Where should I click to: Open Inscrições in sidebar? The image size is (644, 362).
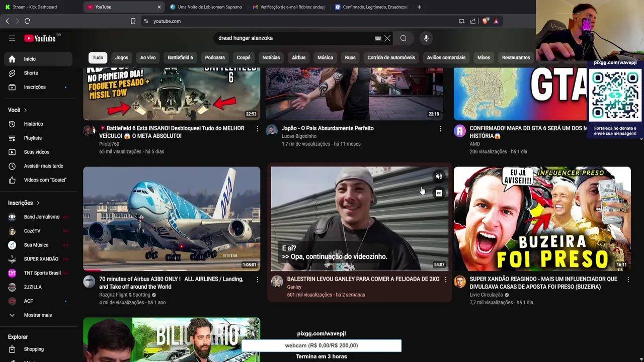coord(38,87)
